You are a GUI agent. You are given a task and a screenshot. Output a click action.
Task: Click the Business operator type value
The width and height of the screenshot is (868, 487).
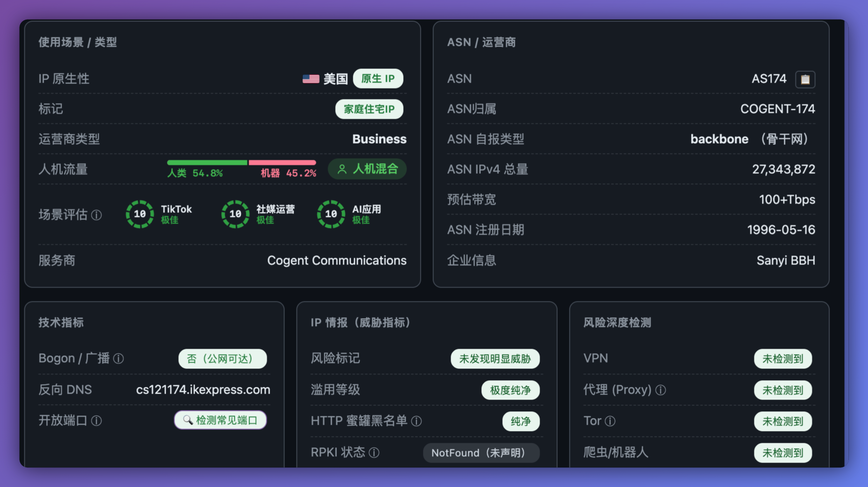point(379,139)
